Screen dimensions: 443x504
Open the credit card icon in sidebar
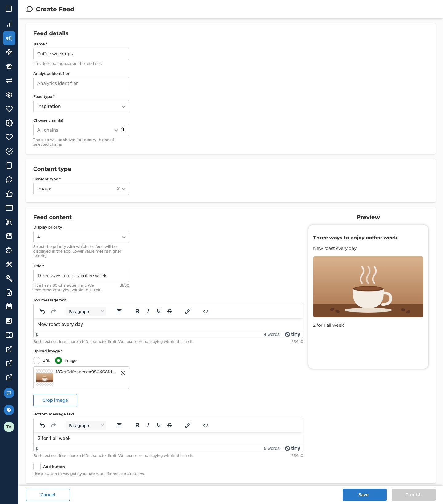click(x=9, y=208)
